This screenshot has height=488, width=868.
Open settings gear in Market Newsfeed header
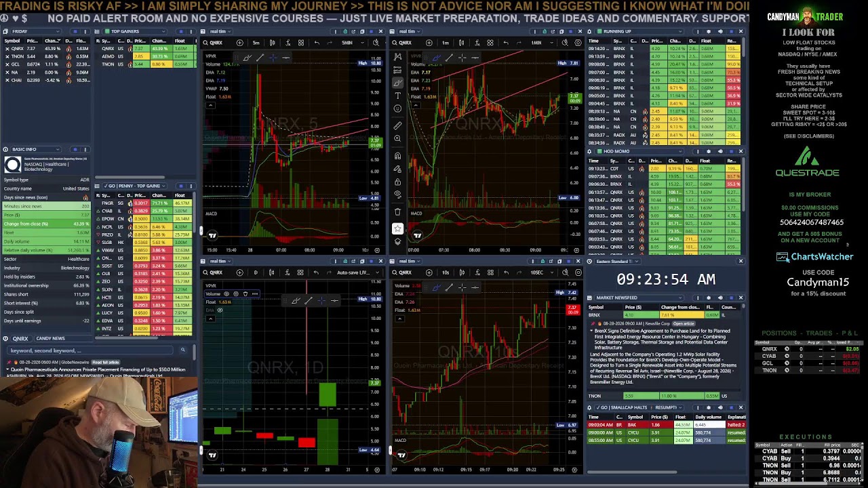point(709,298)
